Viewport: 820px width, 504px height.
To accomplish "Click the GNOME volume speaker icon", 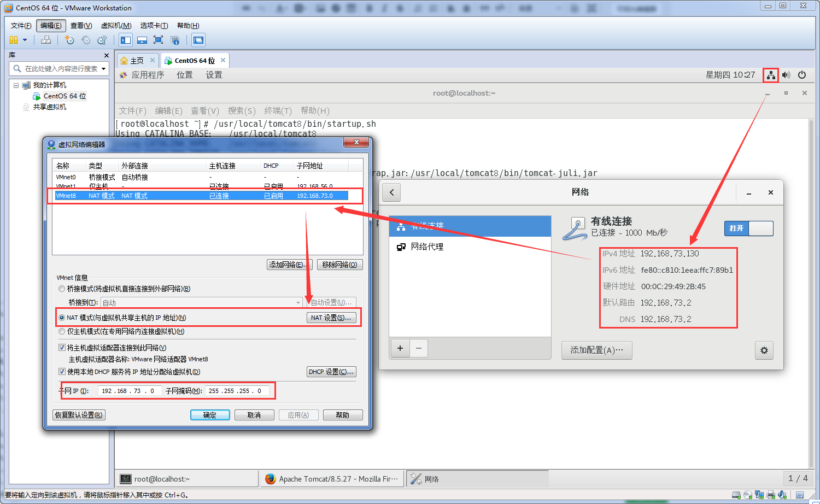I will coord(786,75).
